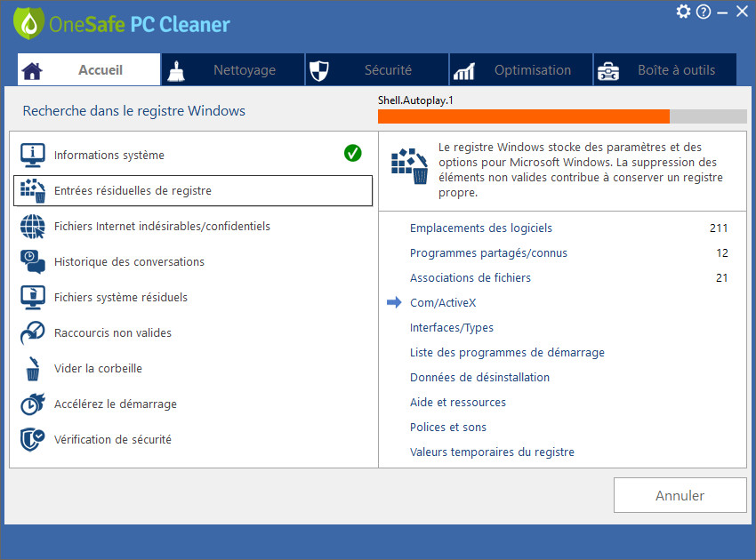Click the shield icon for Sécurité
The image size is (756, 560).
tap(318, 71)
